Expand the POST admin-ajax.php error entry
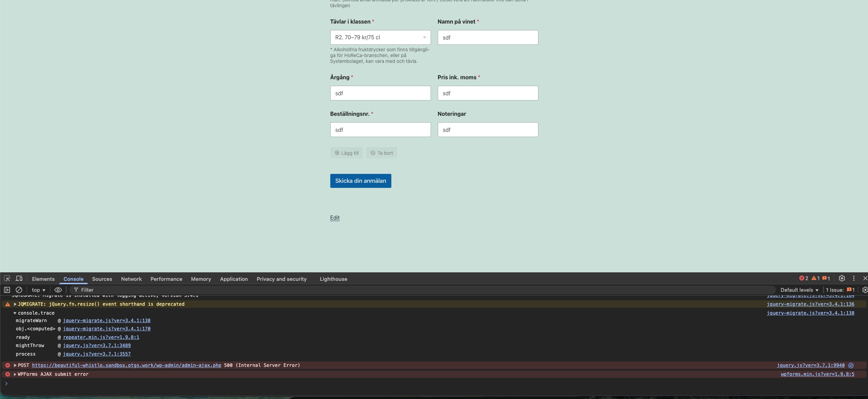The height and width of the screenshot is (399, 868). click(x=15, y=365)
